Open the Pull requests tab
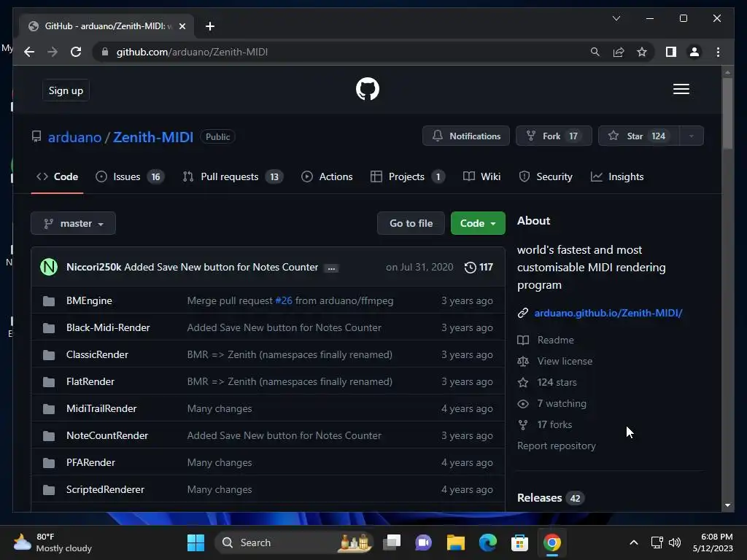The height and width of the screenshot is (560, 747). pos(233,176)
